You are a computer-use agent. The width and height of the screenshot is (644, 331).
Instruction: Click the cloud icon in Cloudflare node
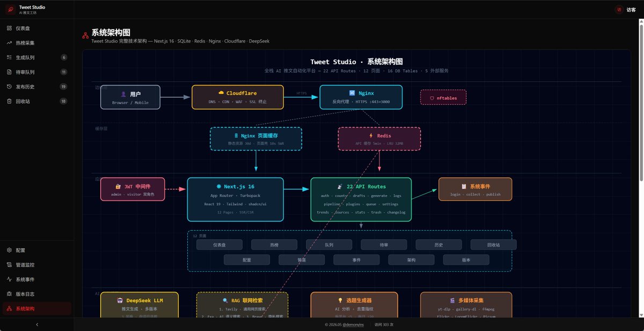coord(221,93)
